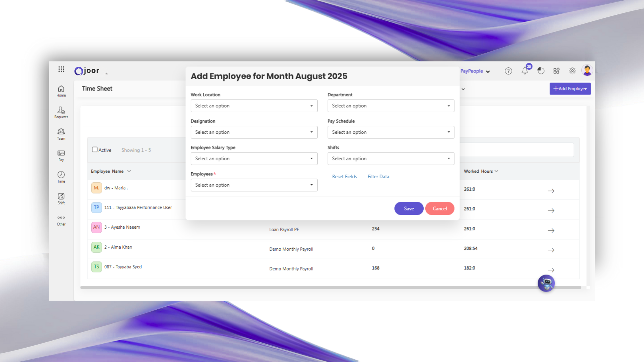Screen dimensions: 644x362
Task: Open the Pay section in the sidebar
Action: coord(61,156)
